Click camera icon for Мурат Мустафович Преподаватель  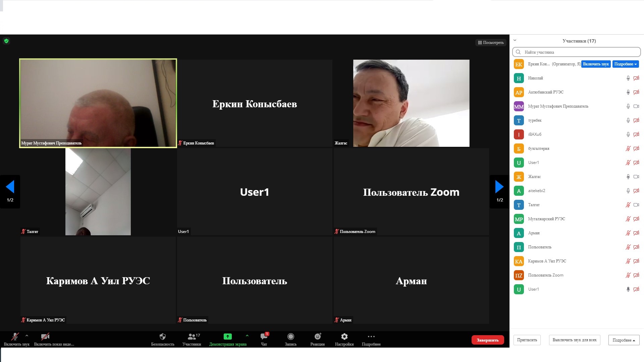[636, 106]
